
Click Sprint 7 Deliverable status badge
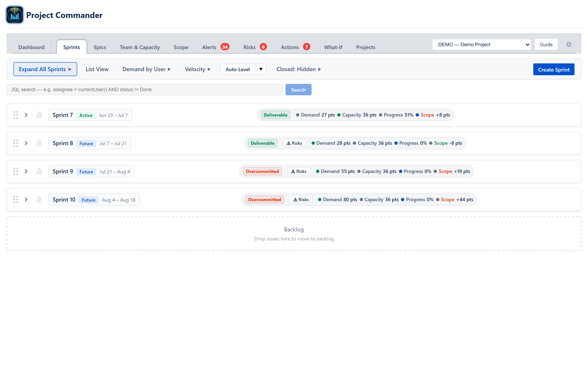click(275, 115)
